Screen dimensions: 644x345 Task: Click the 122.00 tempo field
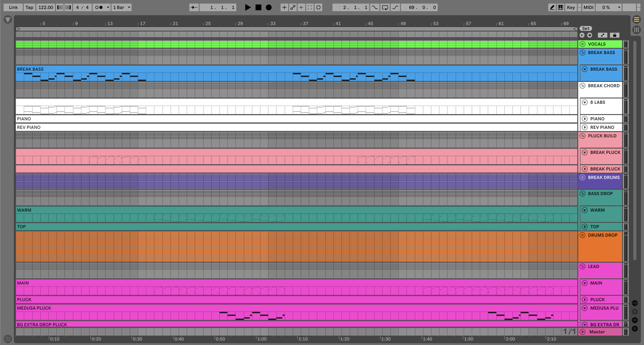pyautogui.click(x=45, y=8)
